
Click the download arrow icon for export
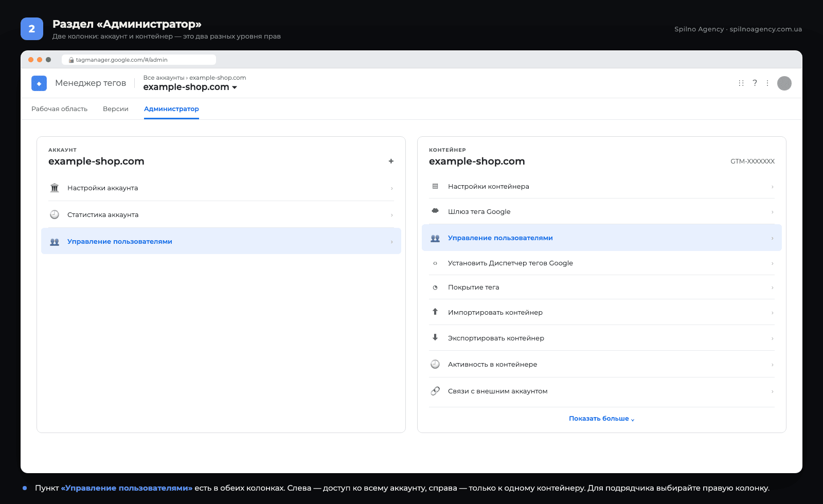pos(435,337)
